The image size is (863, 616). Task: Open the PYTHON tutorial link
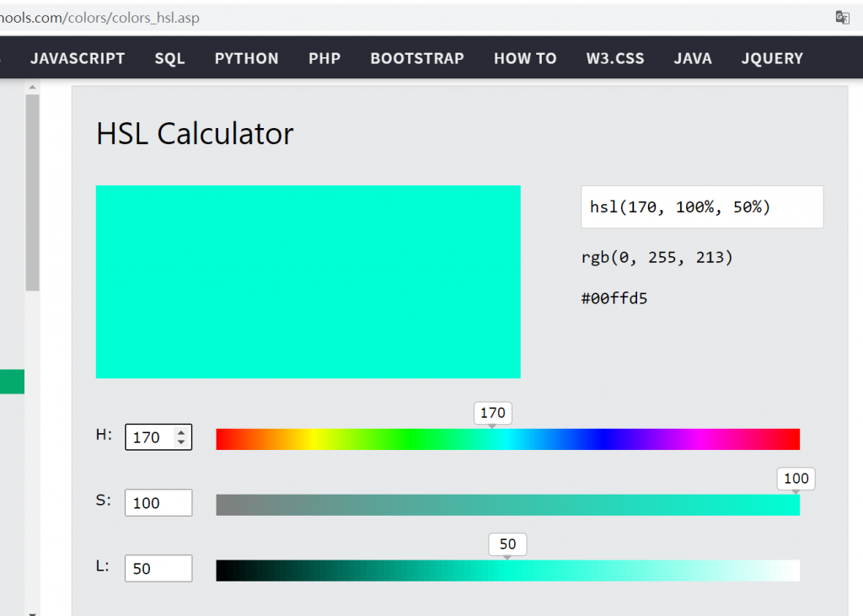(x=246, y=58)
